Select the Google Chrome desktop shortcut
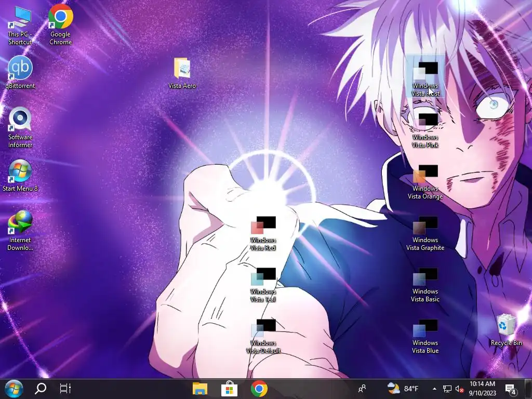This screenshot has width=532, height=399. click(60, 25)
